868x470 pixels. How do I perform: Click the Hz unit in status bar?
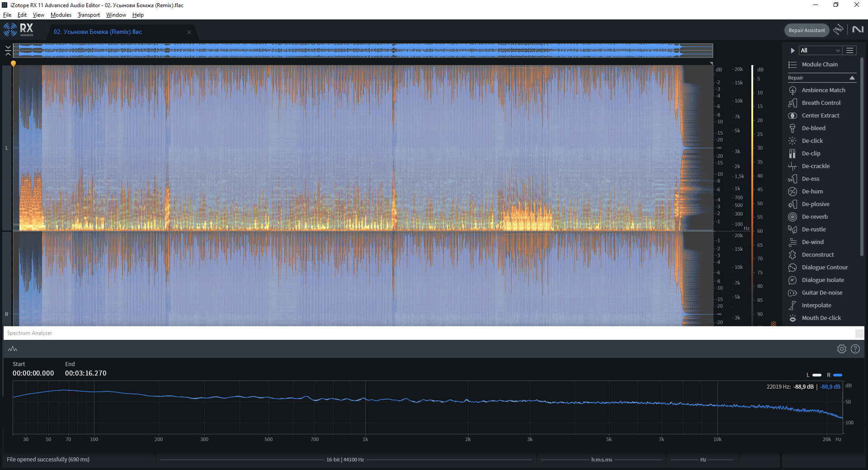[703, 460]
